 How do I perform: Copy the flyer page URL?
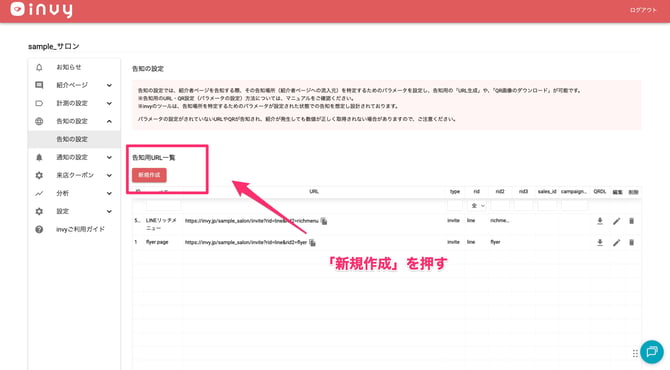(312, 242)
